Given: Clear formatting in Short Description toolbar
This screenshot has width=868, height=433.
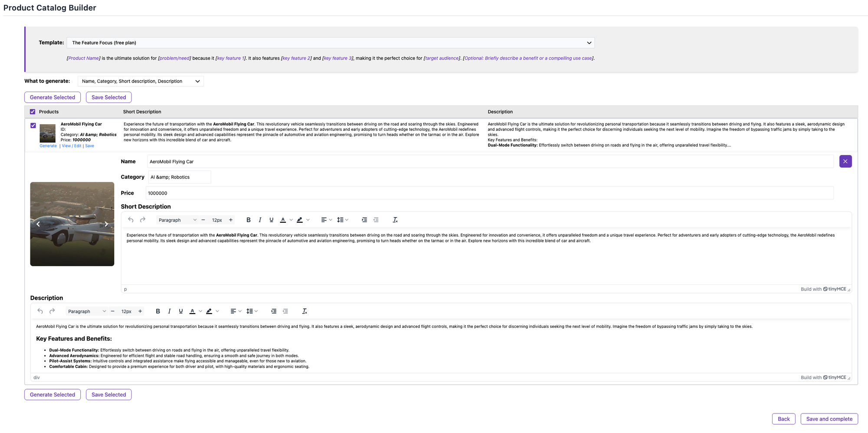Looking at the screenshot, I should [395, 220].
